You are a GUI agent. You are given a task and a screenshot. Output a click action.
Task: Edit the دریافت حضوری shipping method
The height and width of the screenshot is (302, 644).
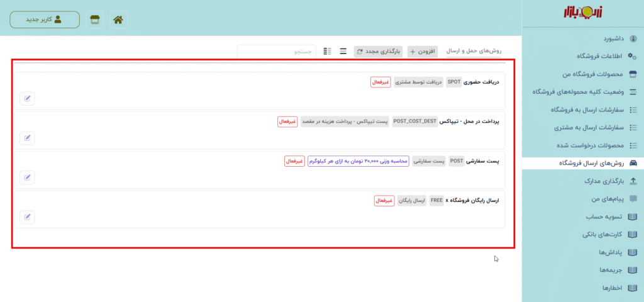coord(27,98)
